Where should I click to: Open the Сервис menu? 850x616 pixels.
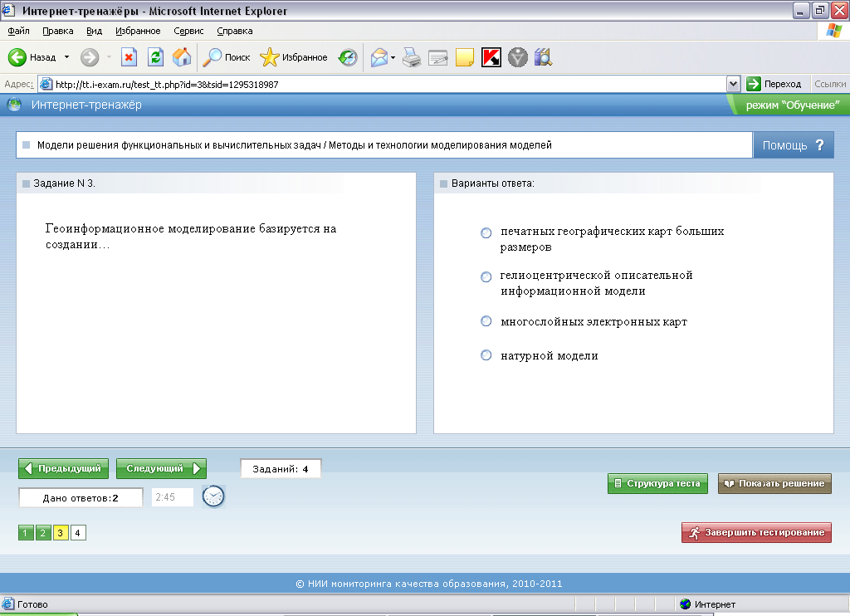pyautogui.click(x=188, y=31)
